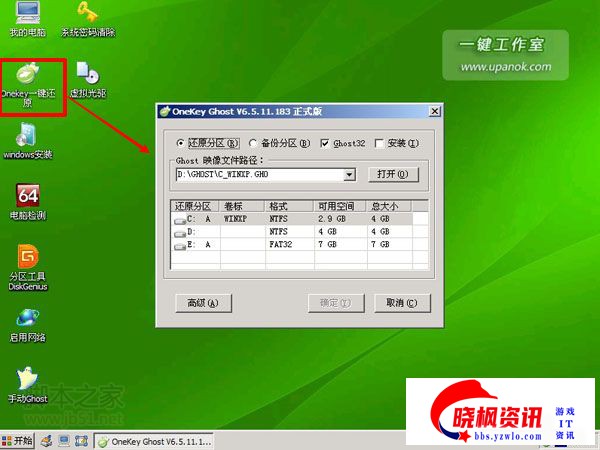Select the 备份分区 radio button
The image size is (600, 450).
pyautogui.click(x=253, y=142)
